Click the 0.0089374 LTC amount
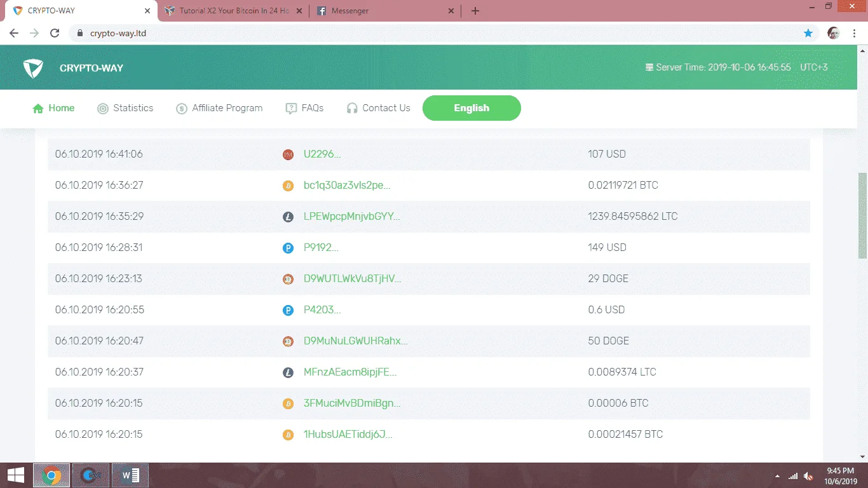The width and height of the screenshot is (868, 488). point(622,372)
